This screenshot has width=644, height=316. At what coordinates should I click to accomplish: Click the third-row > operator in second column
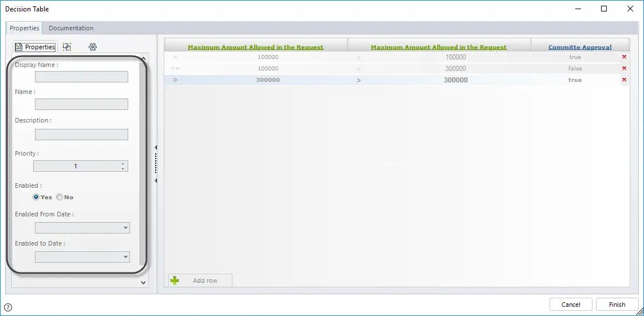tap(358, 80)
